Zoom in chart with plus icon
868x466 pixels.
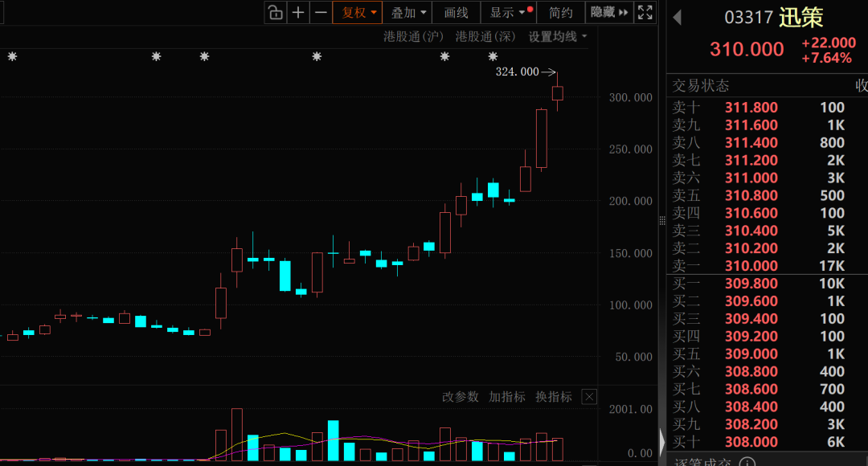(298, 12)
